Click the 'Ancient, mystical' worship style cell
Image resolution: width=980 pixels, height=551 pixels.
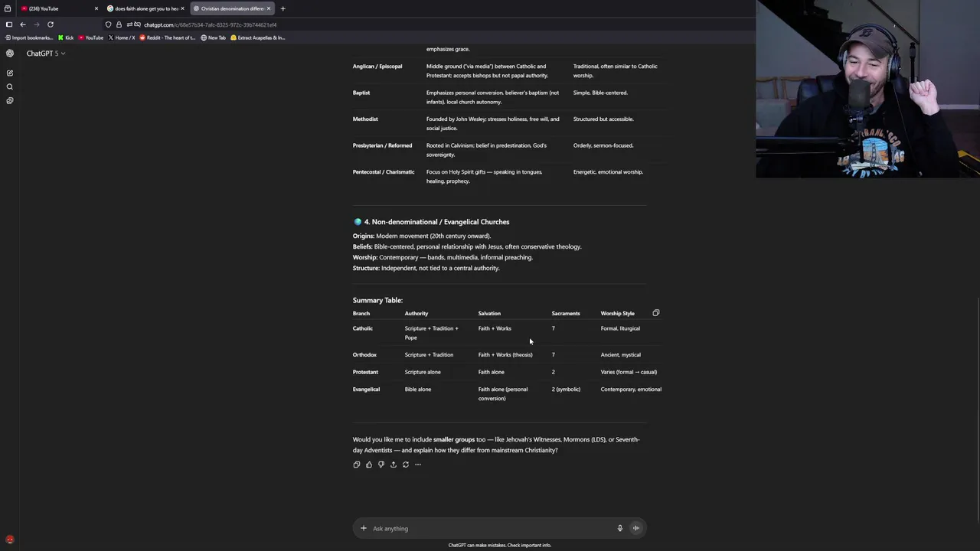point(621,354)
